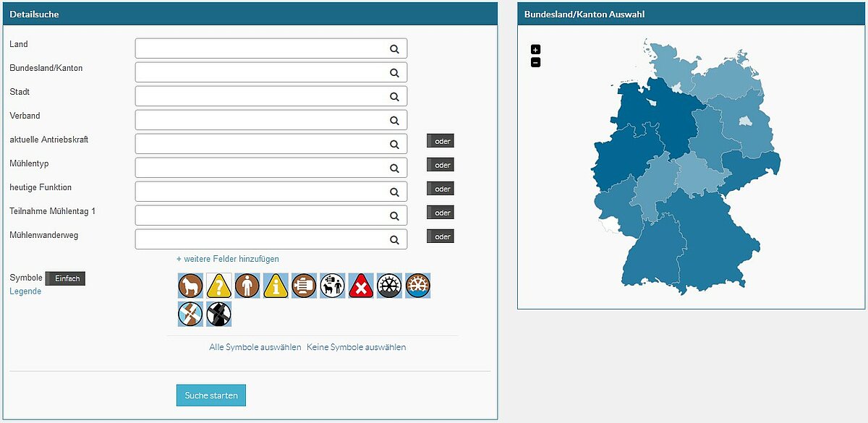This screenshot has height=423, width=868.
Task: Toggle the oder switch for heutige Funktion
Action: [x=441, y=189]
